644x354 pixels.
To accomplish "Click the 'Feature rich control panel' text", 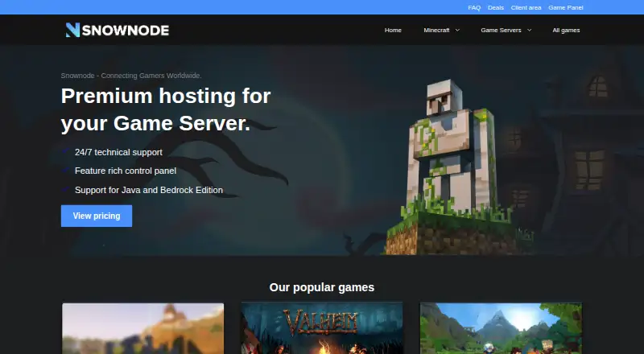I will coord(126,171).
